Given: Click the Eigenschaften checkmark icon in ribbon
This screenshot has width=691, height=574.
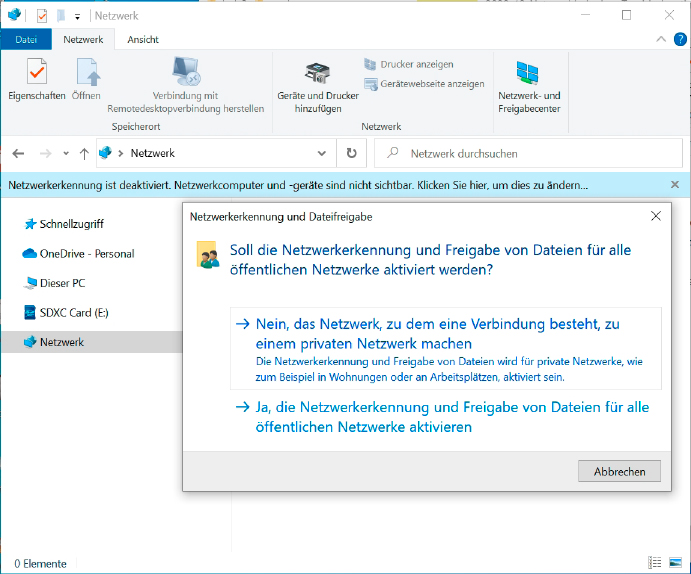Looking at the screenshot, I should 37,72.
